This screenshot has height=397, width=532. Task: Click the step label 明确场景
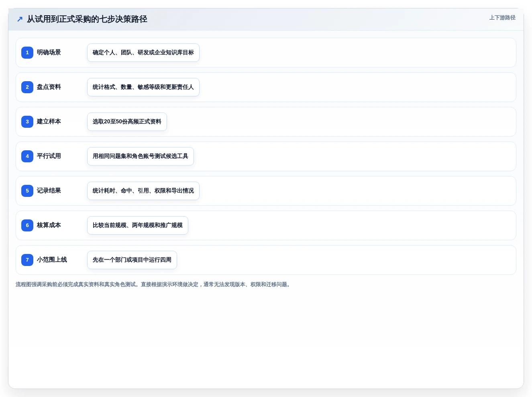[x=49, y=53]
